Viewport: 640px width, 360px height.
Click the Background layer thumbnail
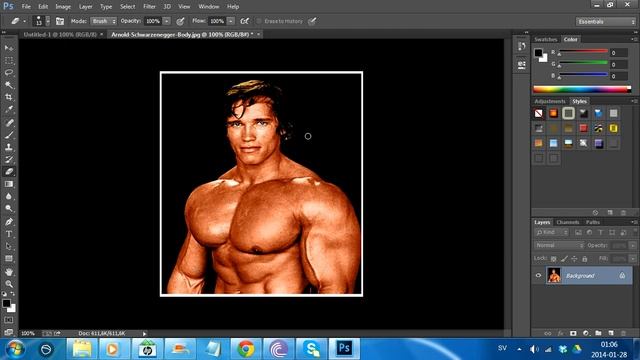[554, 276]
